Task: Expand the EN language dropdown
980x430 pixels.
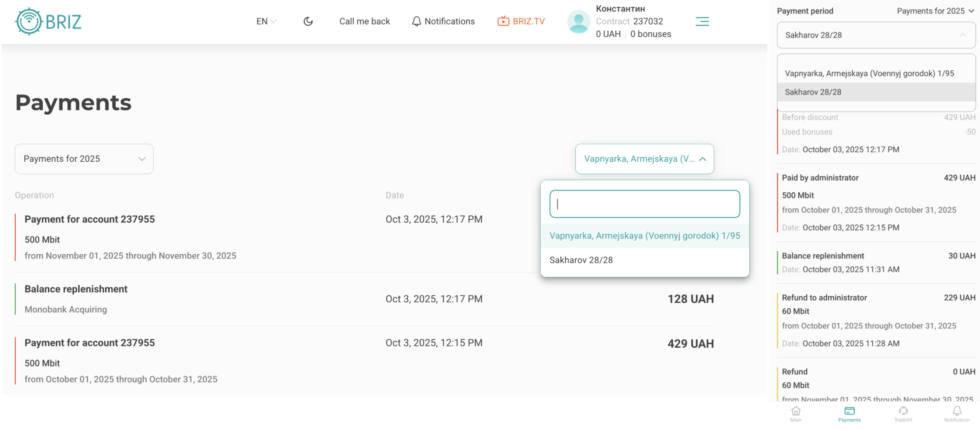Action: tap(266, 21)
